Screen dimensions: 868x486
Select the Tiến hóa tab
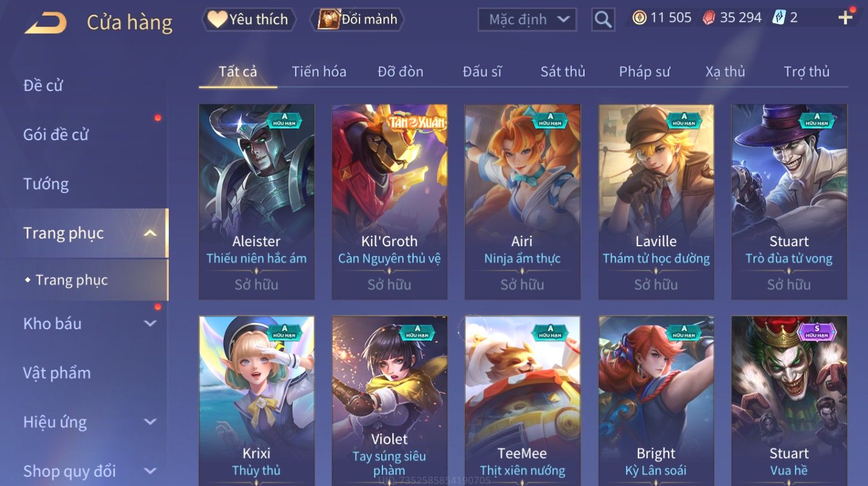point(319,71)
